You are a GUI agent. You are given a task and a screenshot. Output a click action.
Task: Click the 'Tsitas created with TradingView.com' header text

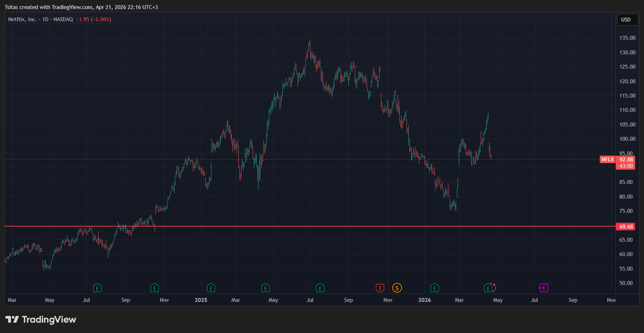click(81, 7)
